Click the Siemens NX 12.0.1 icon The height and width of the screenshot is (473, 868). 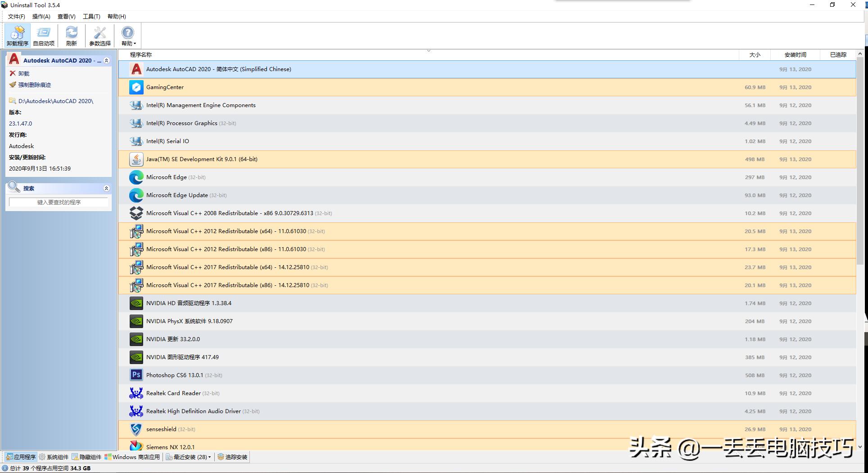(136, 446)
